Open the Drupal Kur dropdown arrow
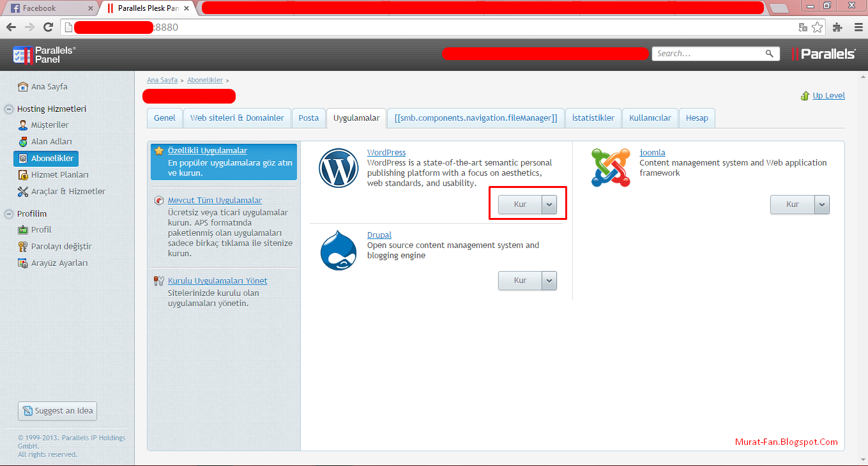868x466 pixels. pos(549,281)
